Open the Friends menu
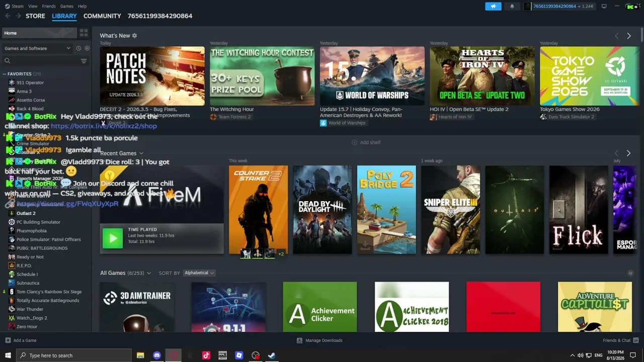The image size is (644, 362). coord(49,6)
